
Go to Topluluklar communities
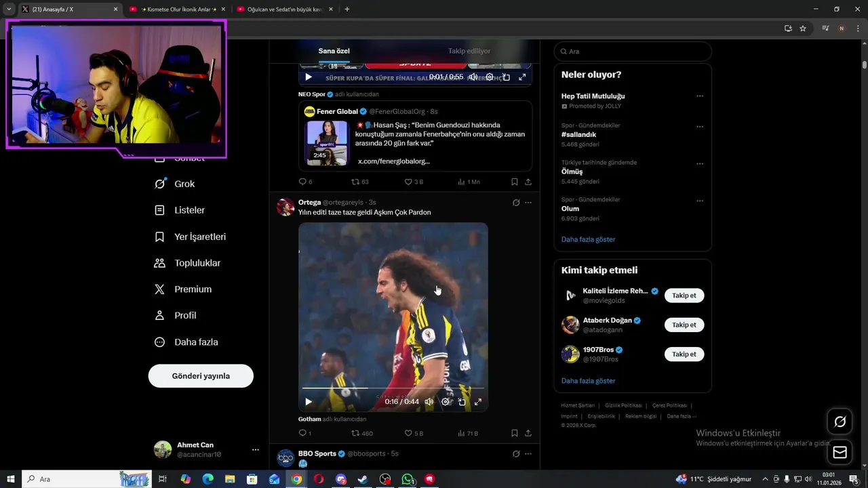187,263
